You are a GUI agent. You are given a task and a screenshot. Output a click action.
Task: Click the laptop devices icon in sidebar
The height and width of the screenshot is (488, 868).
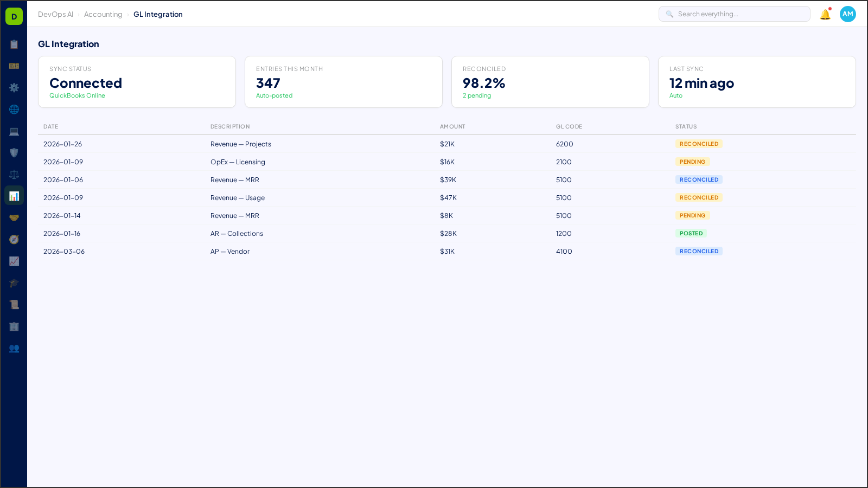point(14,131)
